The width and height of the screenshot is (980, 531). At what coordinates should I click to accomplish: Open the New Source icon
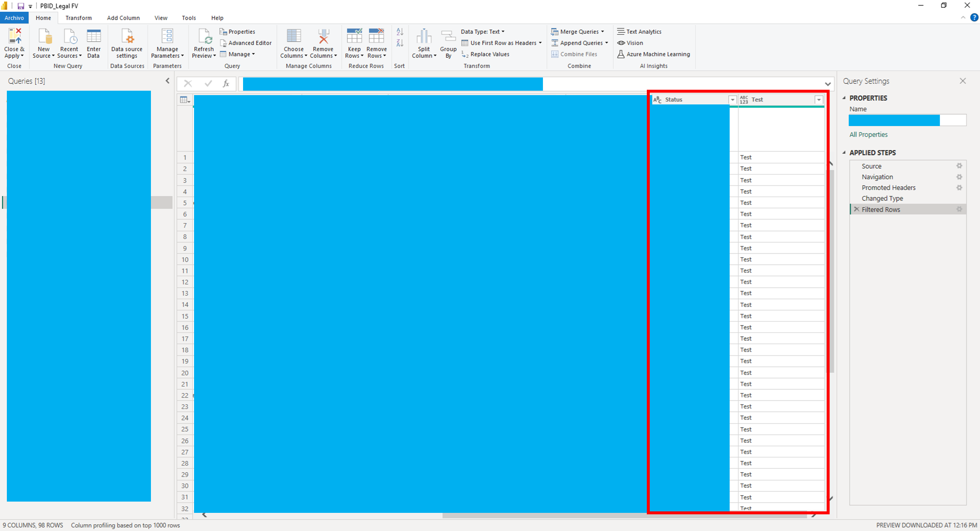[x=44, y=36]
